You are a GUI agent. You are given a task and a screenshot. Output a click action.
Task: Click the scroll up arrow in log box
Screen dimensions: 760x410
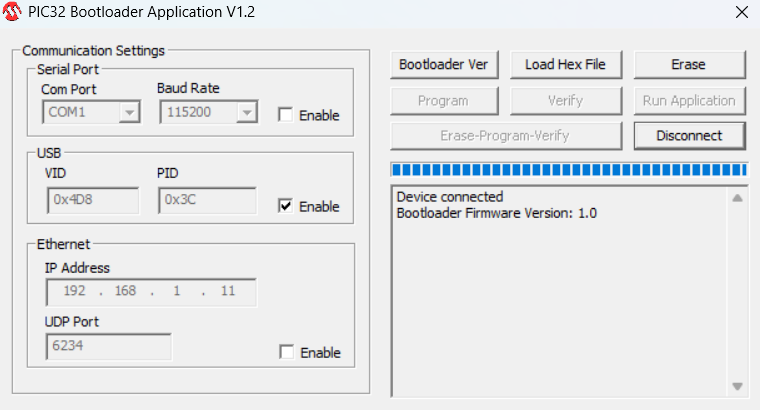click(x=737, y=198)
